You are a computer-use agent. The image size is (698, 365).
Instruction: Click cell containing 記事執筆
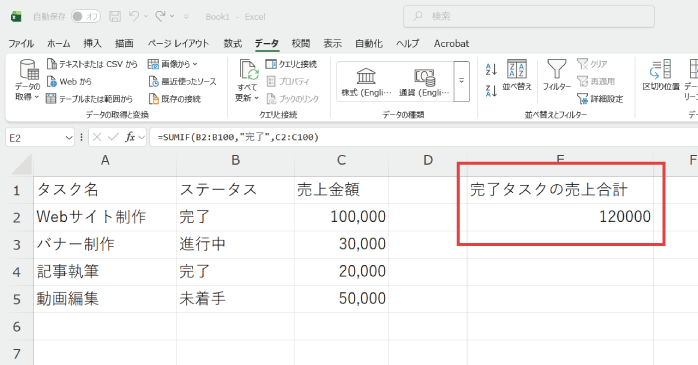click(x=105, y=272)
